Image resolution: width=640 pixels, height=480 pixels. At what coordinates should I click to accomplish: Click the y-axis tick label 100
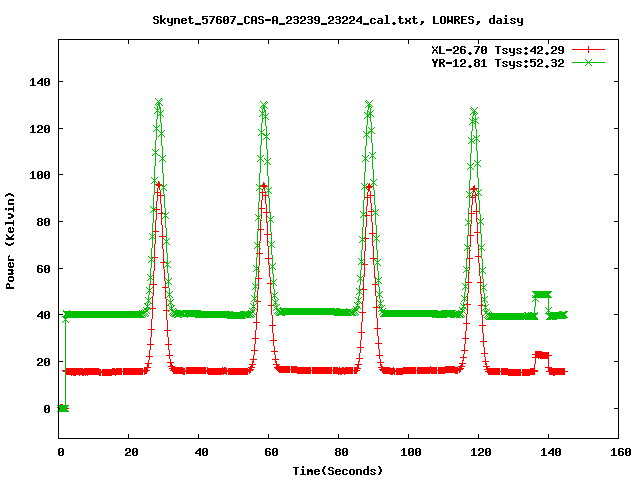pos(40,175)
